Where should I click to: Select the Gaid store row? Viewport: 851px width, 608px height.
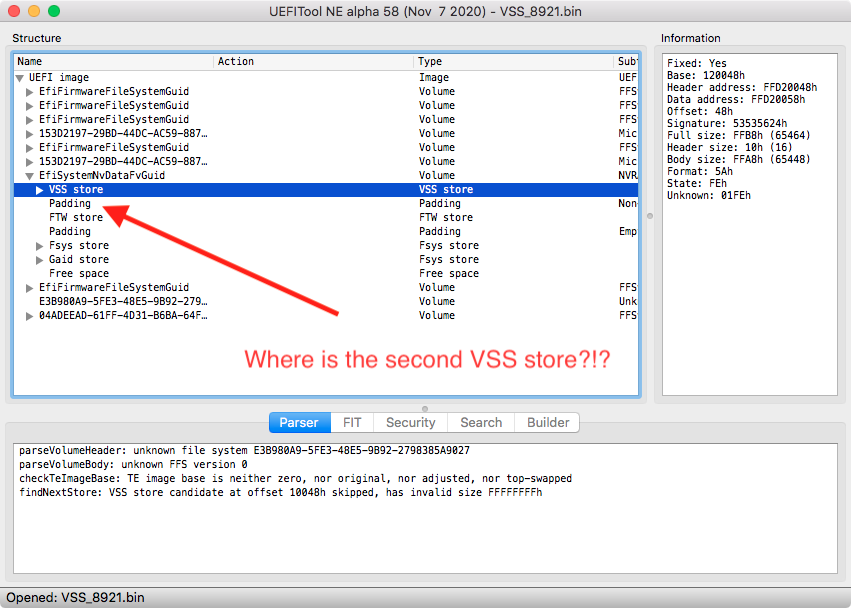(x=326, y=259)
